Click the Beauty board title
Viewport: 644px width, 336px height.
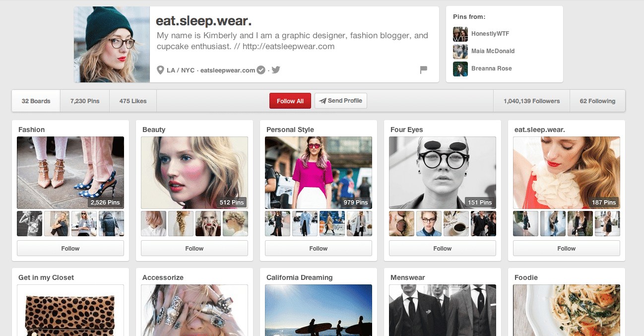pyautogui.click(x=154, y=130)
